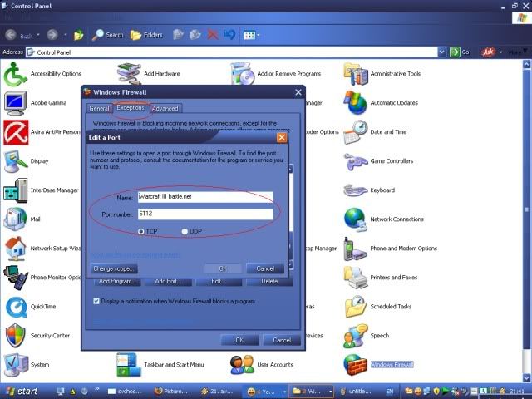Open Add Hardware icon
The width and height of the screenshot is (532, 399).
[129, 73]
